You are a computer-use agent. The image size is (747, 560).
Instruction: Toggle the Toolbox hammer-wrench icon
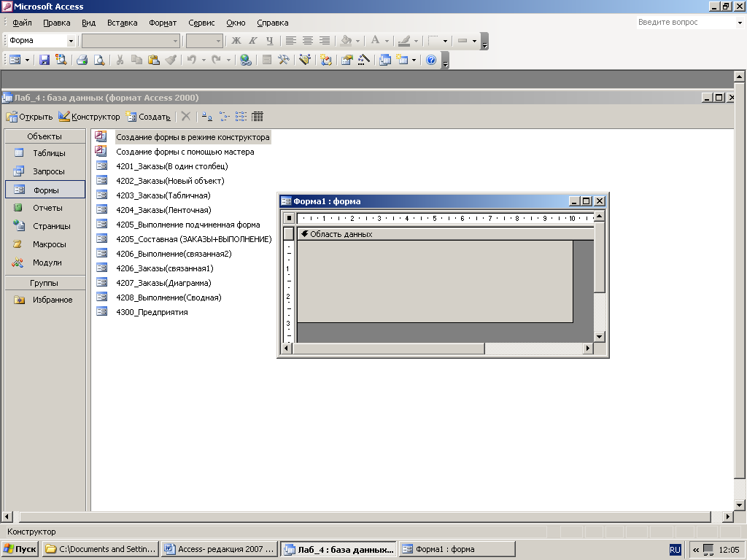[x=284, y=60]
